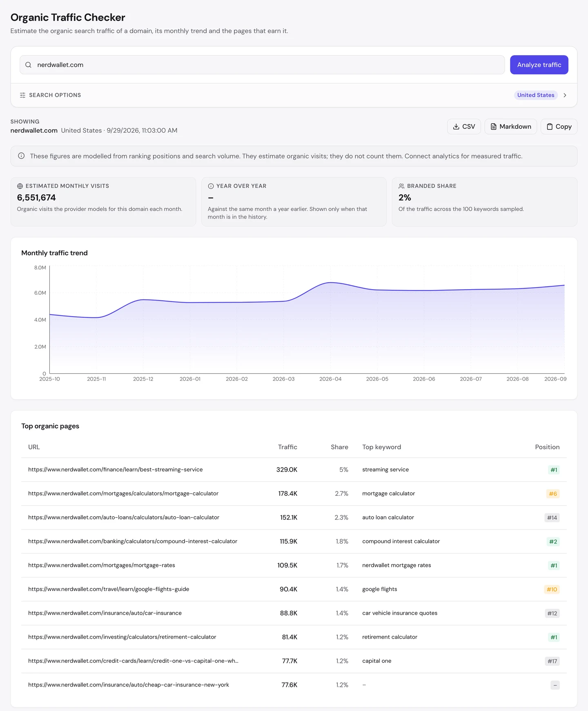This screenshot has width=588, height=711.
Task: Open the retirement-calculator page URL
Action: (x=122, y=637)
